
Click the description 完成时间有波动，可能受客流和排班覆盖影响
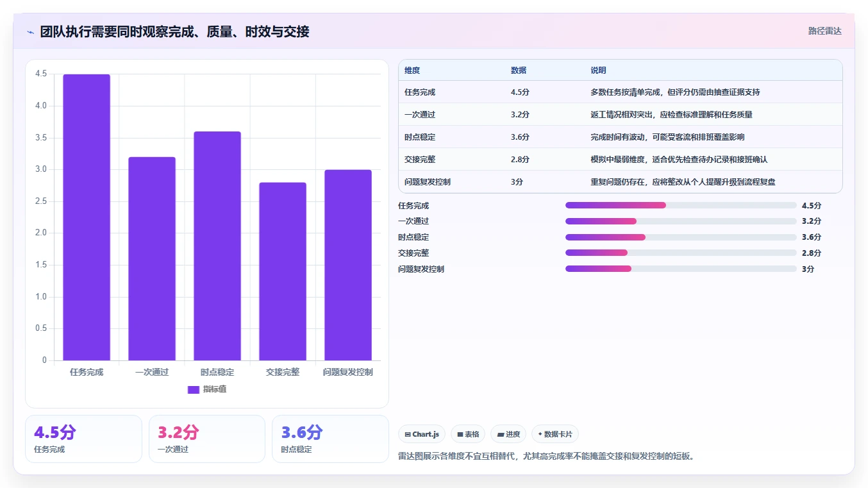point(667,137)
